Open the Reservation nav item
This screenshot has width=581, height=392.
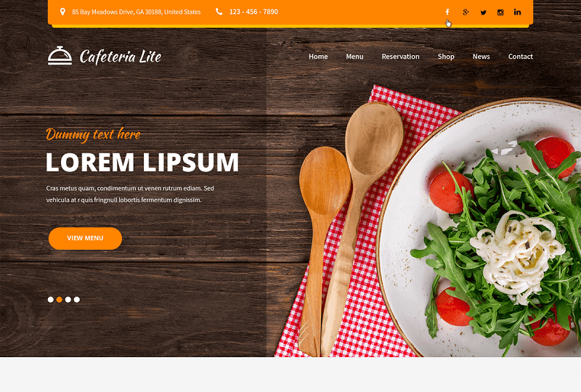[401, 57]
